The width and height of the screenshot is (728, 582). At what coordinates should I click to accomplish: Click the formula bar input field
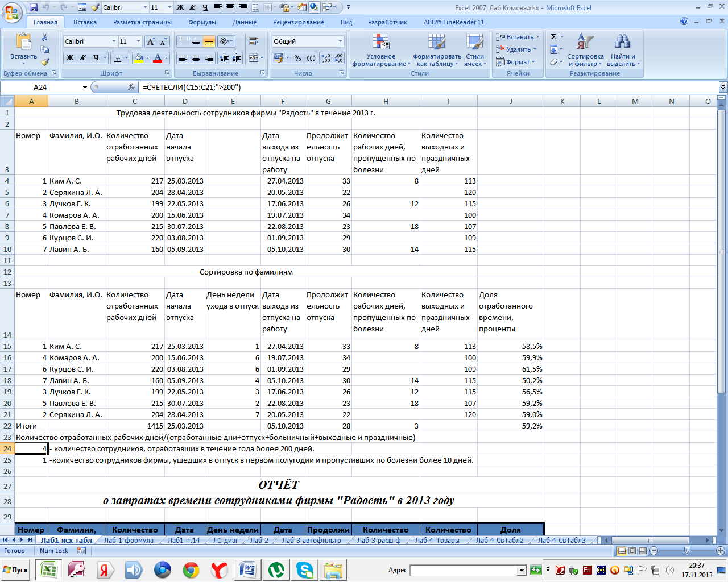tap(429, 87)
